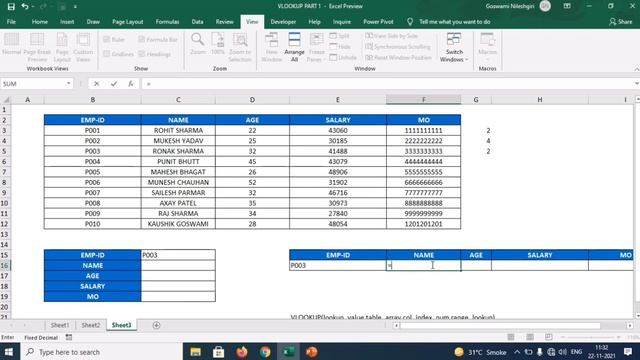This screenshot has height=360, width=640.
Task: Expand the formula bar chevron
Action: point(637,84)
